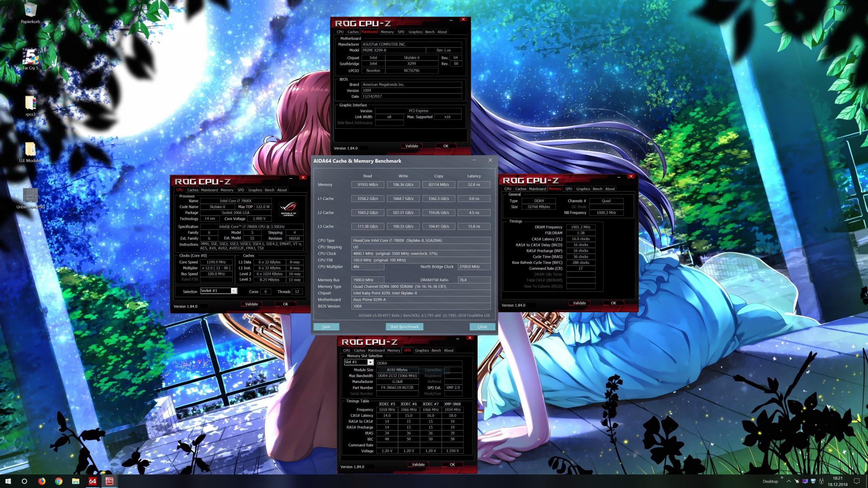The height and width of the screenshot is (488, 868).
Task: Click Save in the AIDA64 benchmark window
Action: click(x=326, y=327)
